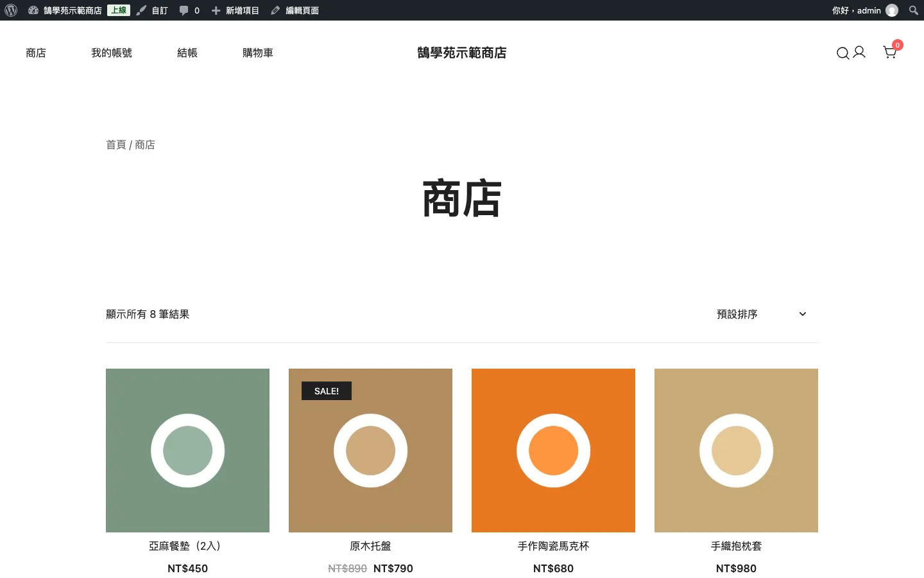Open 結帳 in the navigation menu
This screenshot has width=924, height=578.
coord(187,53)
